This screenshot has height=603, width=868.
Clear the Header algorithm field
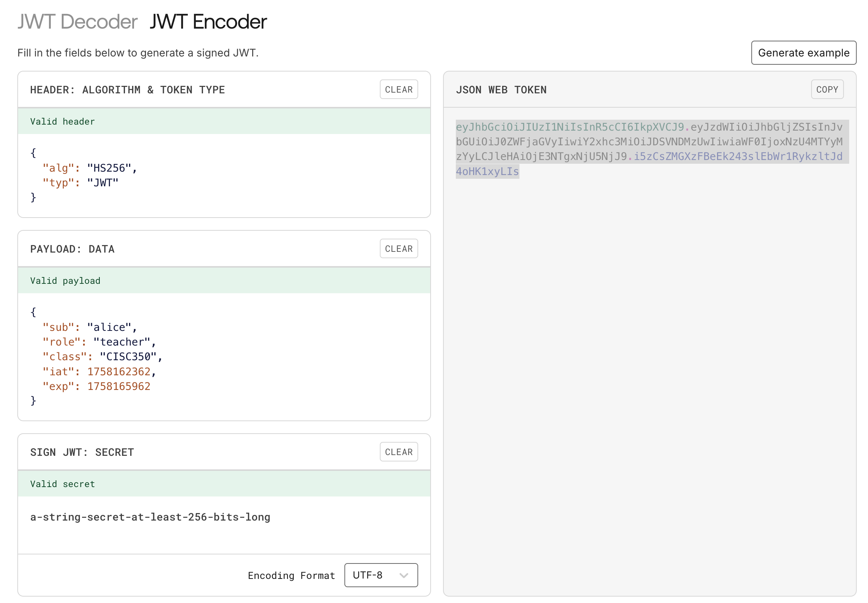click(399, 89)
